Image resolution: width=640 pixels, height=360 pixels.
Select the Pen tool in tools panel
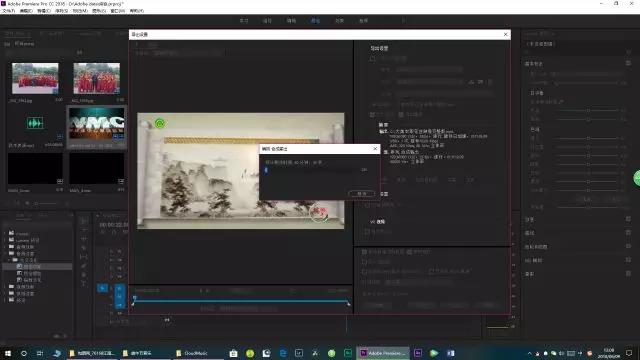[x=84, y=266]
